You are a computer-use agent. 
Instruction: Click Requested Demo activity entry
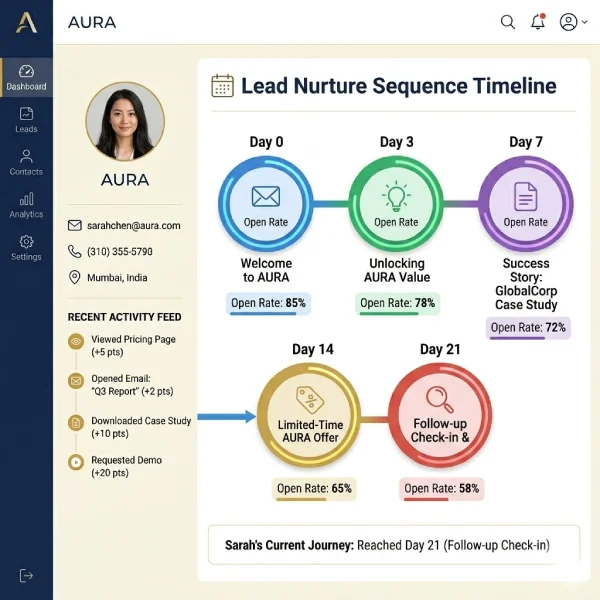(126, 466)
